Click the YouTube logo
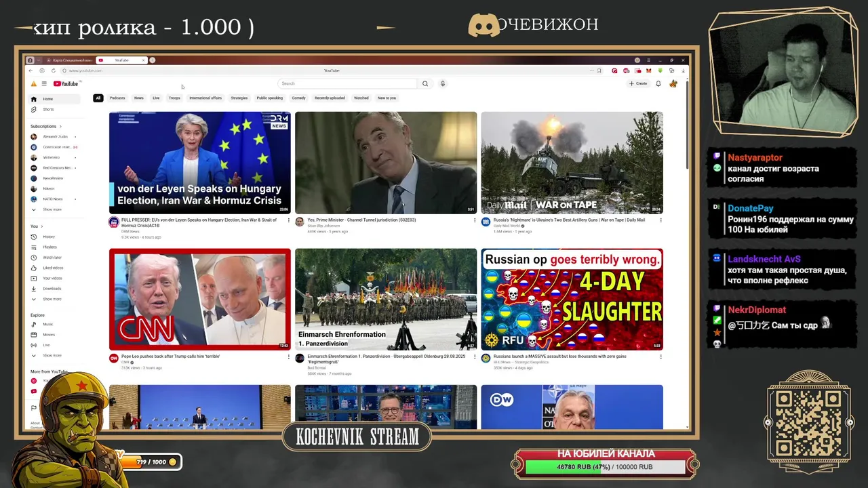The image size is (868, 488). [x=66, y=84]
